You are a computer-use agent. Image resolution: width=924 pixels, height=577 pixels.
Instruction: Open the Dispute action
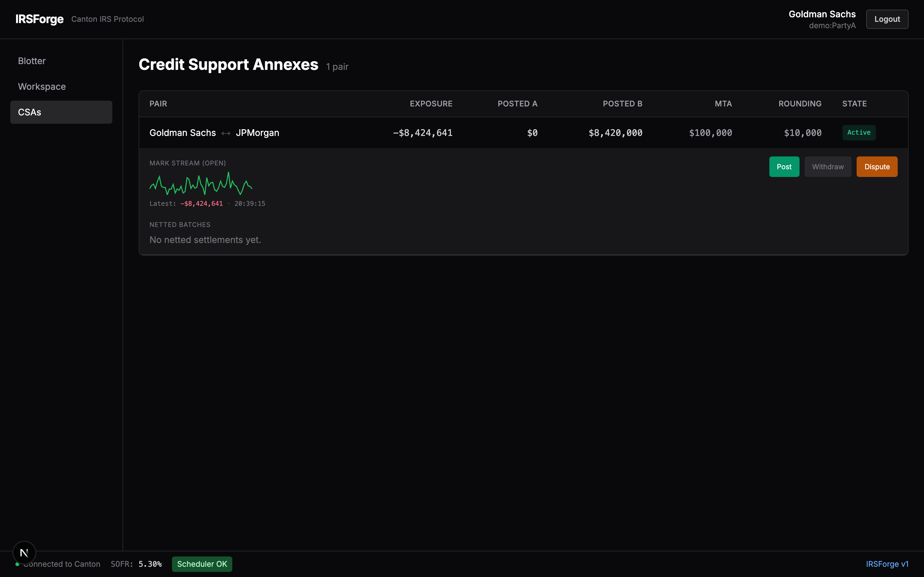[877, 166]
